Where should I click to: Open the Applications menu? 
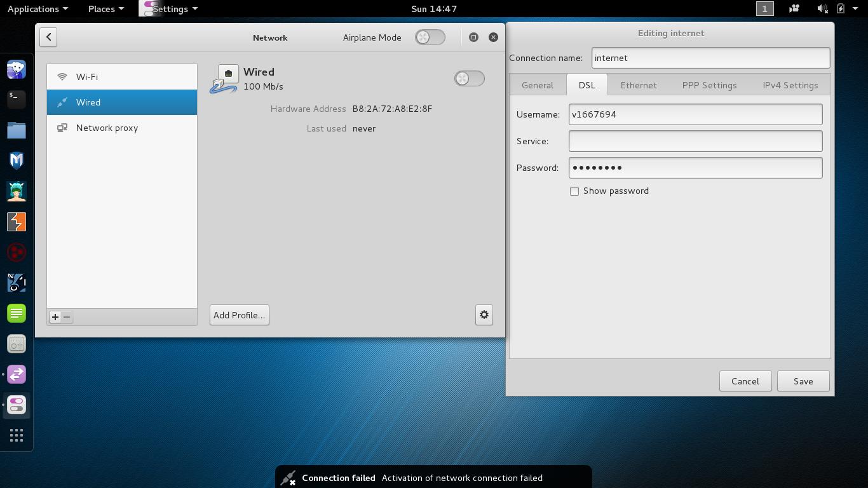(x=37, y=9)
